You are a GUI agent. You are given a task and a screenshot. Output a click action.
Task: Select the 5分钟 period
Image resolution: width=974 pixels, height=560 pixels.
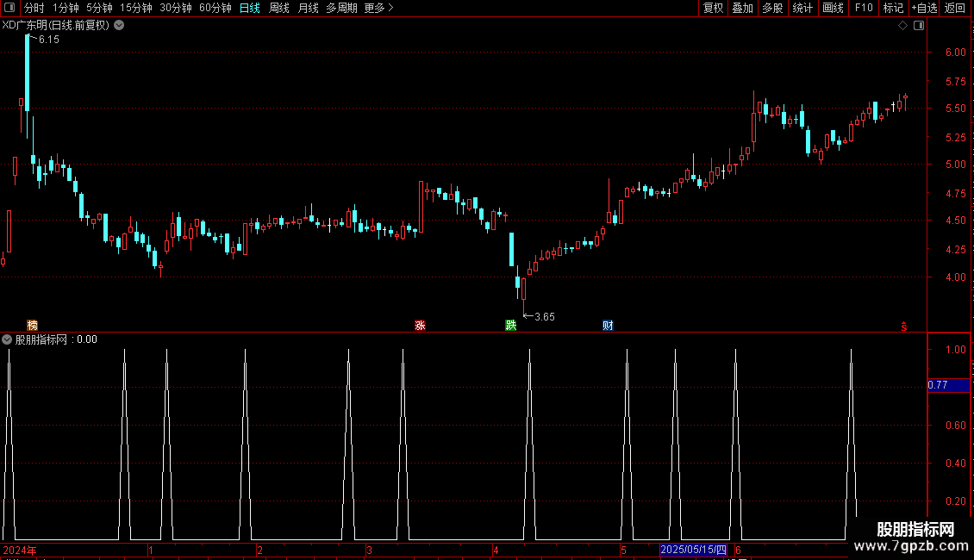tap(99, 8)
